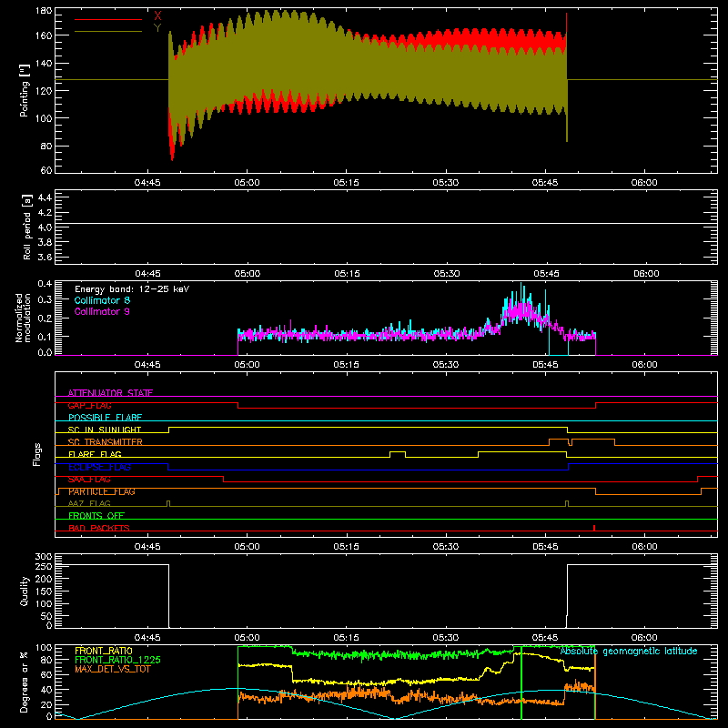The height and width of the screenshot is (728, 728).
Task: Click '05:00' under the roll period plot
Action: (247, 274)
